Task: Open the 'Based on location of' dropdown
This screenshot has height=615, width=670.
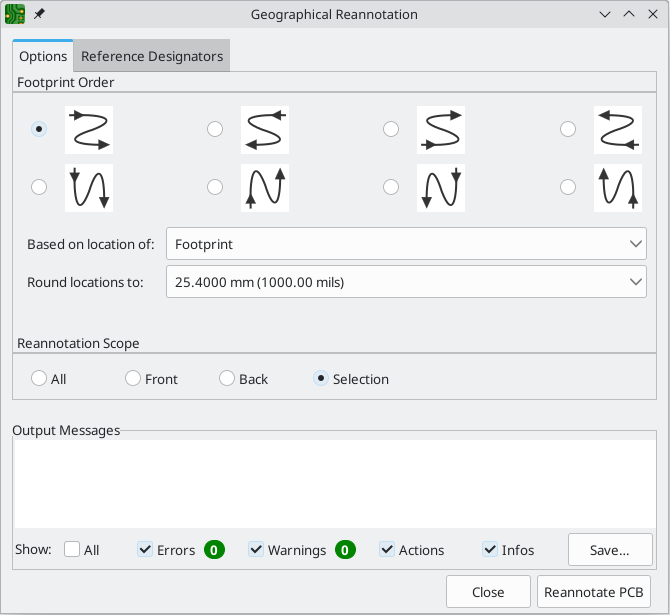Action: tap(406, 244)
